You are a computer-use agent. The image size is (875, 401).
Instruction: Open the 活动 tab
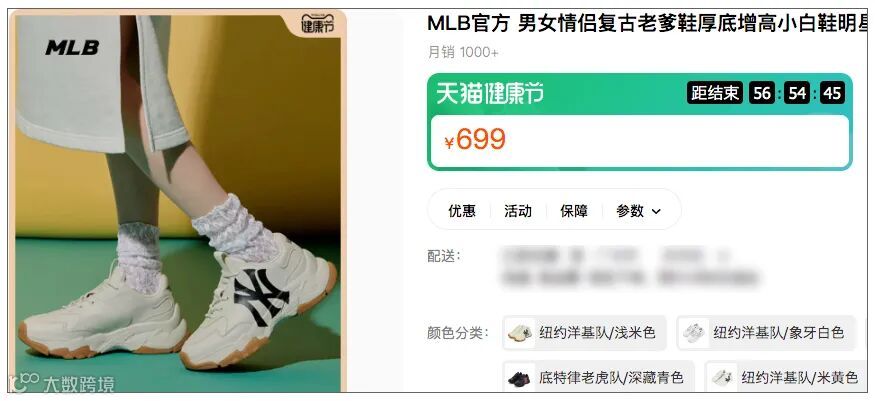pos(518,211)
